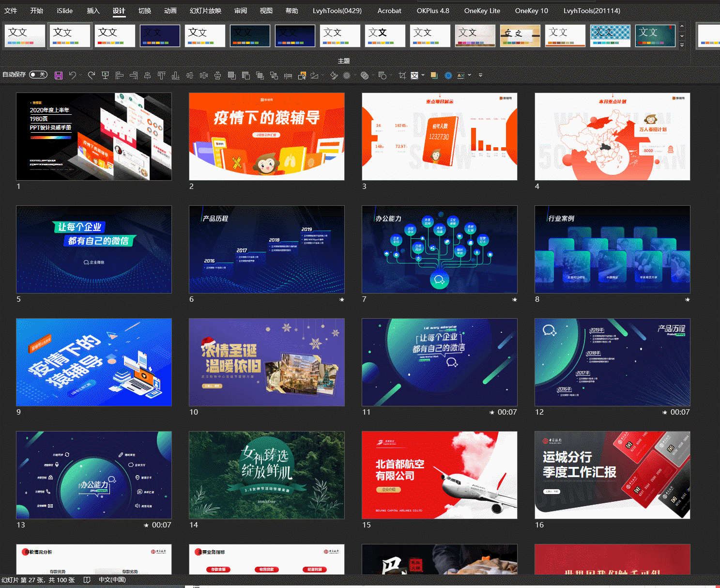Select the first theme in the gallery

pyautogui.click(x=25, y=36)
